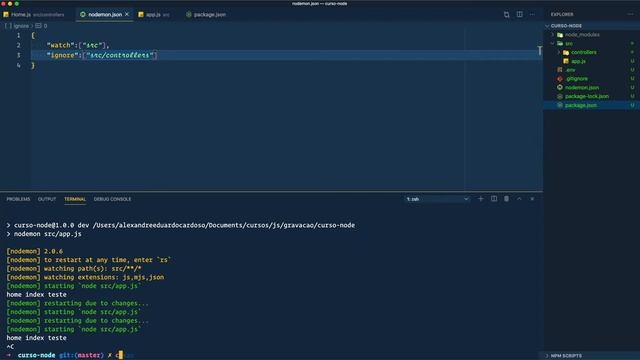Click the "[nodemon] 2.0.6" terminal output

click(35, 251)
